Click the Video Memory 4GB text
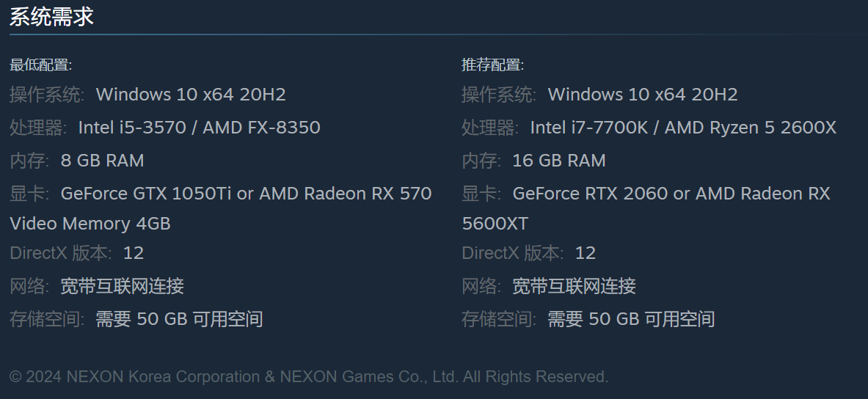This screenshot has height=399, width=868. 90,224
